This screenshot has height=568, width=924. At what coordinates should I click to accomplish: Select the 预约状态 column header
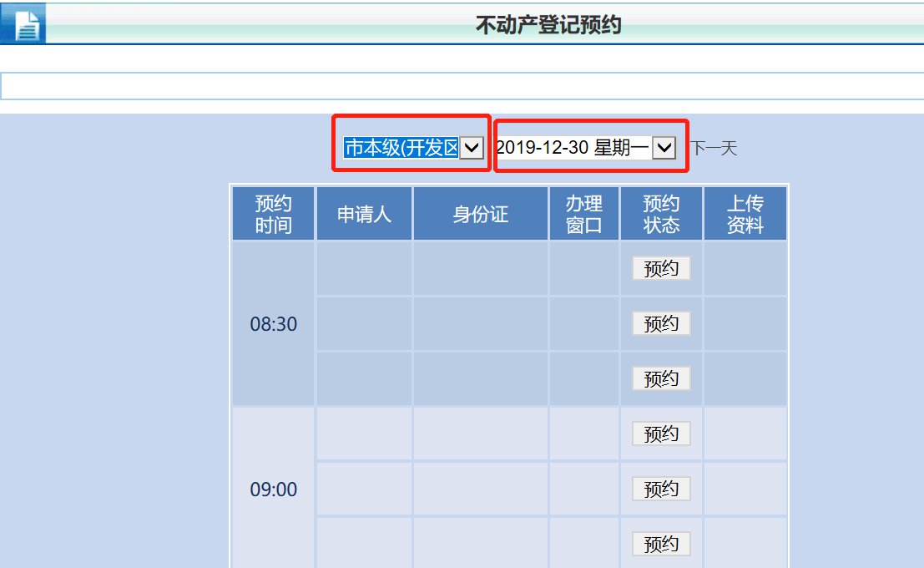(661, 214)
